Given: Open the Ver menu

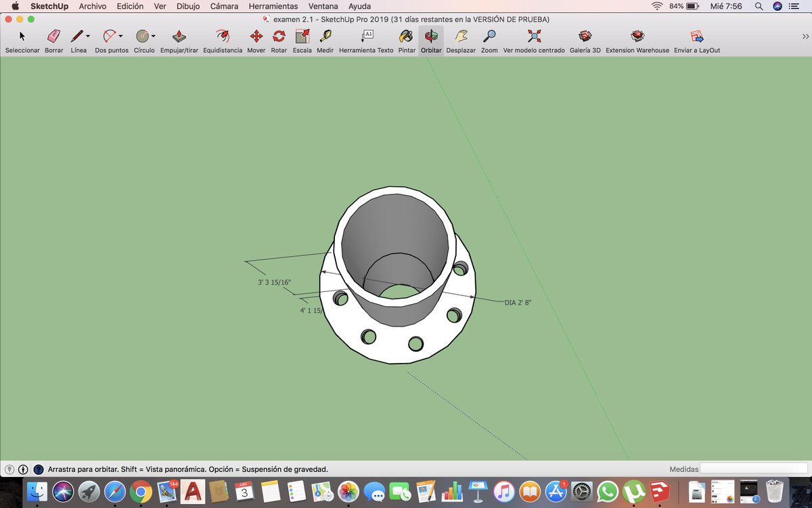Looking at the screenshot, I should click(160, 6).
